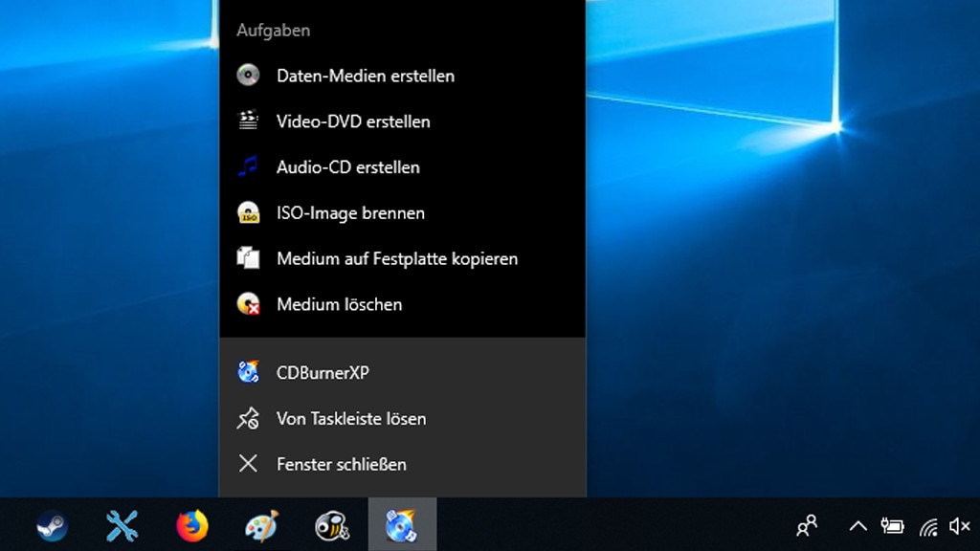Show hidden tray icons with chevron
980x551 pixels.
pyautogui.click(x=857, y=526)
